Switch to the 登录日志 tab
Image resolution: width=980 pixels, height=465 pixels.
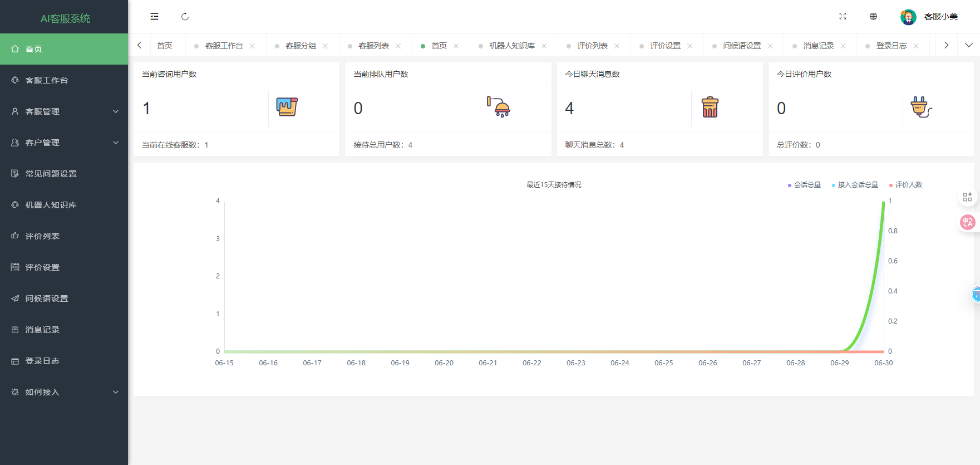[892, 46]
